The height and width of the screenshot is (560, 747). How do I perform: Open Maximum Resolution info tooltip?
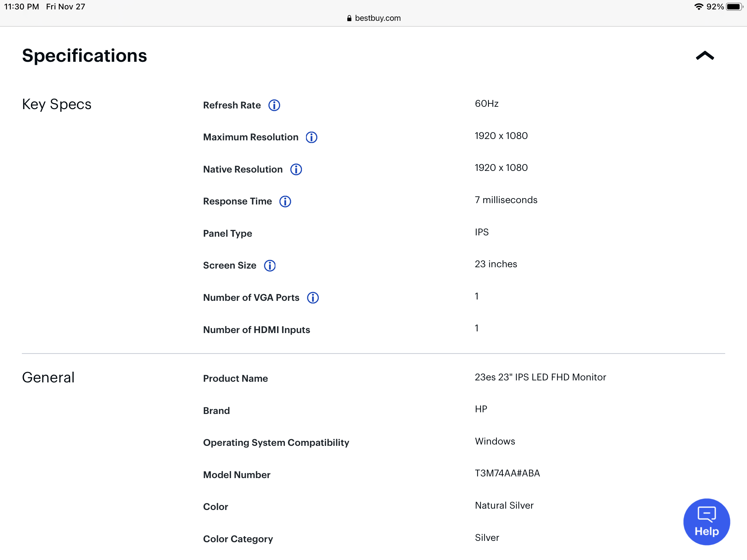(311, 137)
